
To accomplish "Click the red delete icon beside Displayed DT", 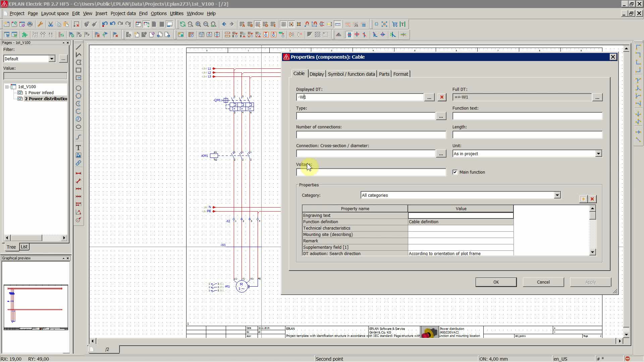I will point(442,97).
